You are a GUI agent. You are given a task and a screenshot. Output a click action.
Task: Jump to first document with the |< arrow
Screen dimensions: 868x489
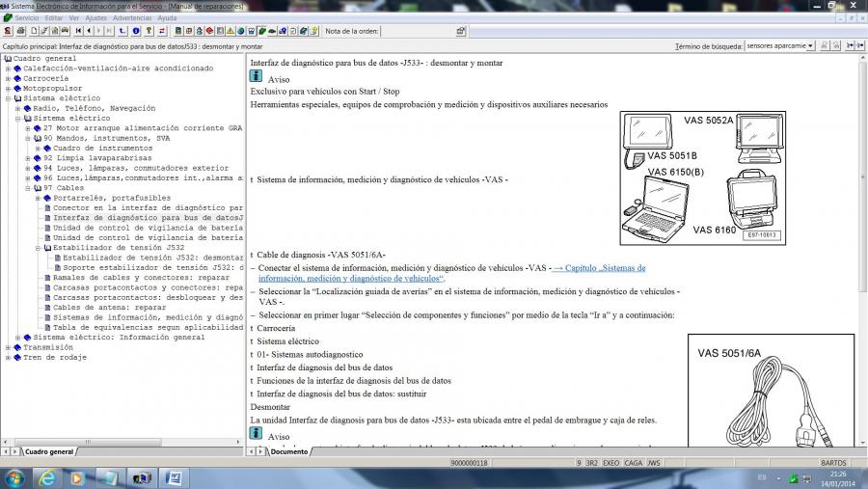(78, 31)
